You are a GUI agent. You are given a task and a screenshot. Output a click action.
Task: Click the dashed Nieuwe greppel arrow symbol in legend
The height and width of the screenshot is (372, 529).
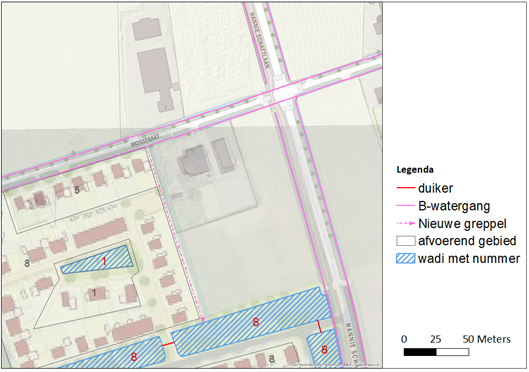click(x=406, y=223)
